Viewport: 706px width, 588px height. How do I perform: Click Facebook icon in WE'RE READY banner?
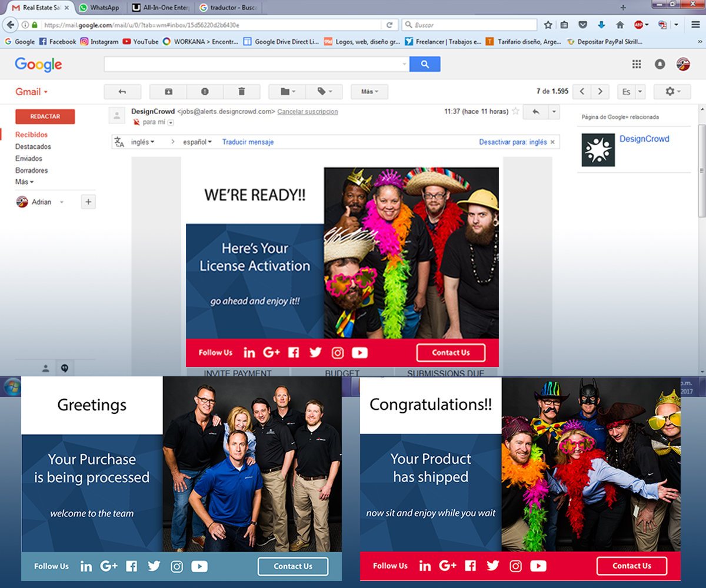[294, 353]
